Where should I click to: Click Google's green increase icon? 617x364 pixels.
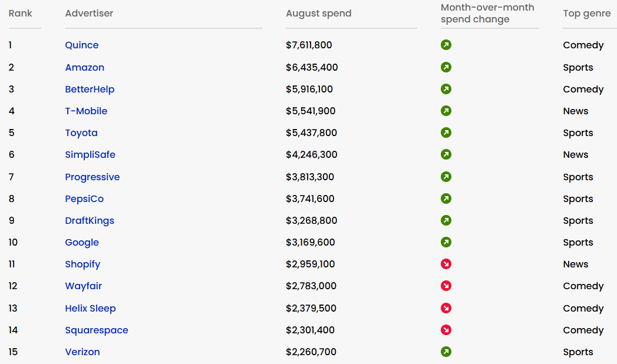446,242
